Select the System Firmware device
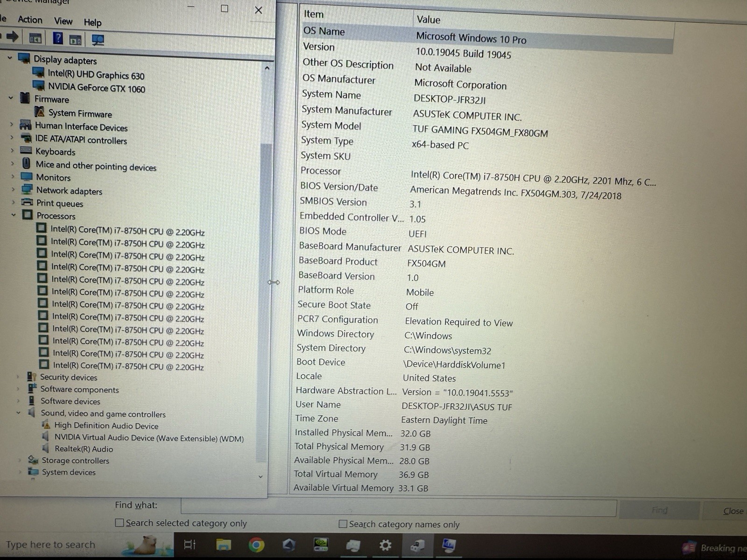747x560 pixels. point(80,113)
